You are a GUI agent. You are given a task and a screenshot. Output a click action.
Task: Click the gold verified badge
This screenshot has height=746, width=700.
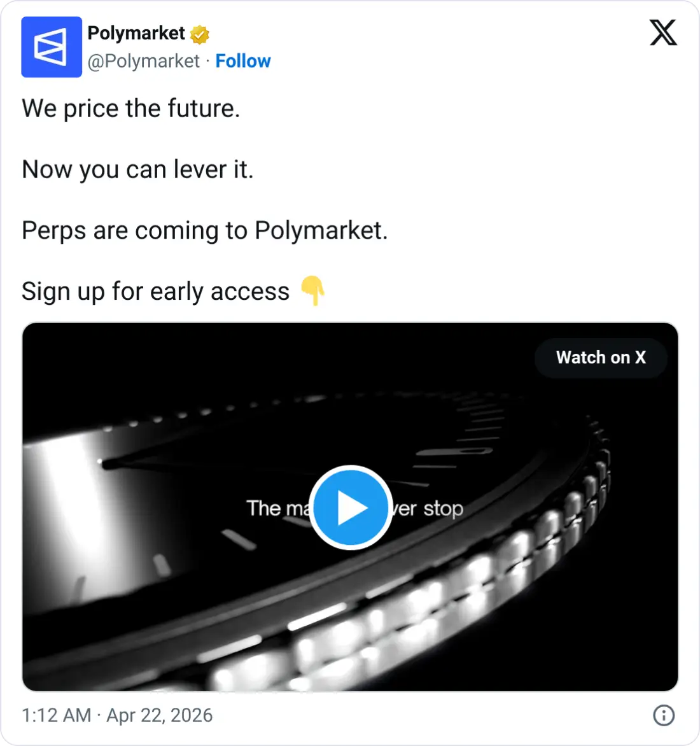click(x=200, y=34)
